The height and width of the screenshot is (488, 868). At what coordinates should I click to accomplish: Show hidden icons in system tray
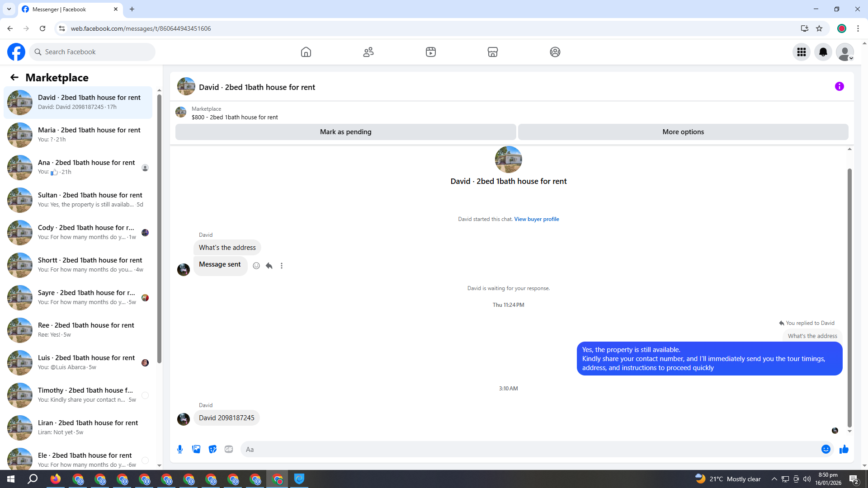point(774,479)
